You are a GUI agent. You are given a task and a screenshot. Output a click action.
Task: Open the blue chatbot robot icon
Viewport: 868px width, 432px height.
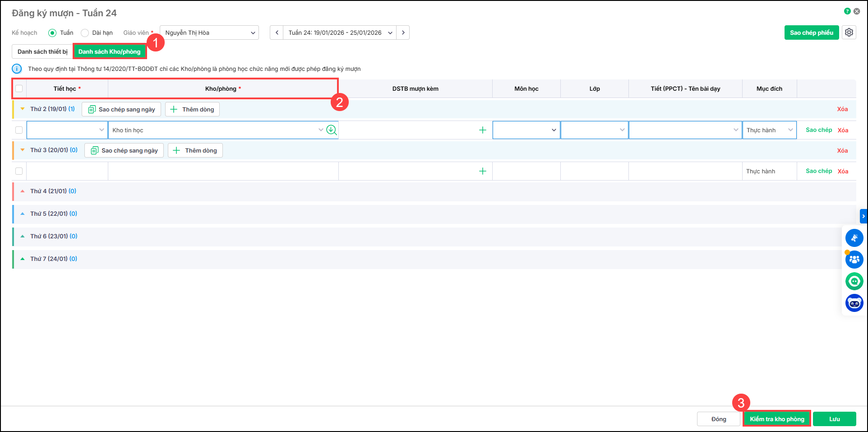coord(854,303)
